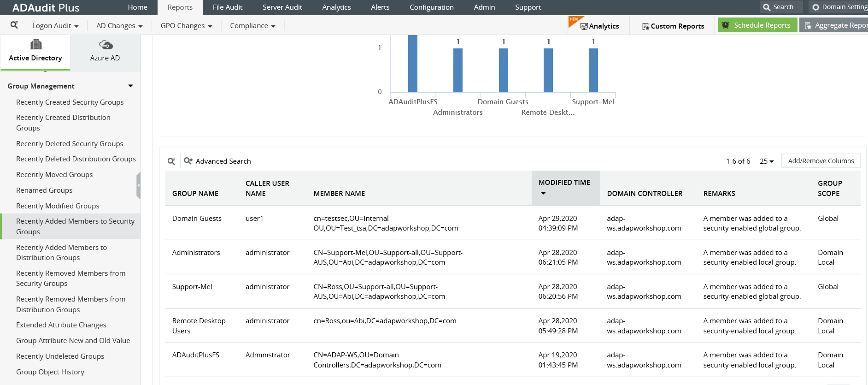Change rows per page from 25

[x=767, y=161]
